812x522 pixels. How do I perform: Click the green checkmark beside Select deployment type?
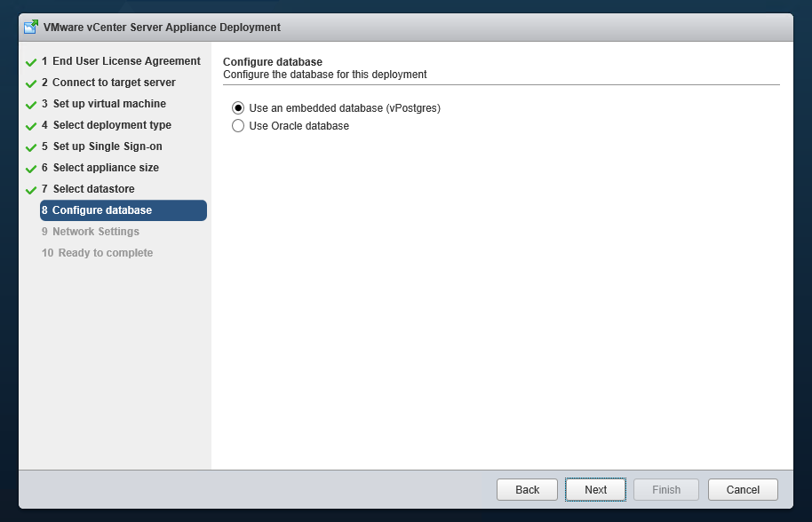31,126
